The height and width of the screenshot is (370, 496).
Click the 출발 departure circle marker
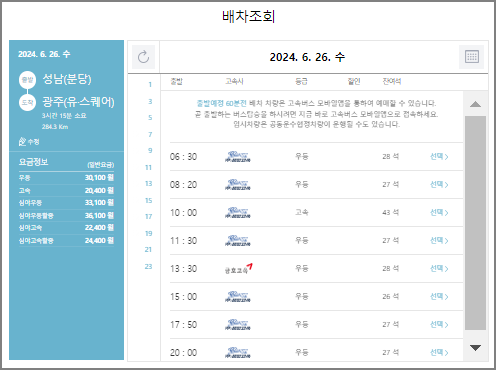(x=27, y=80)
